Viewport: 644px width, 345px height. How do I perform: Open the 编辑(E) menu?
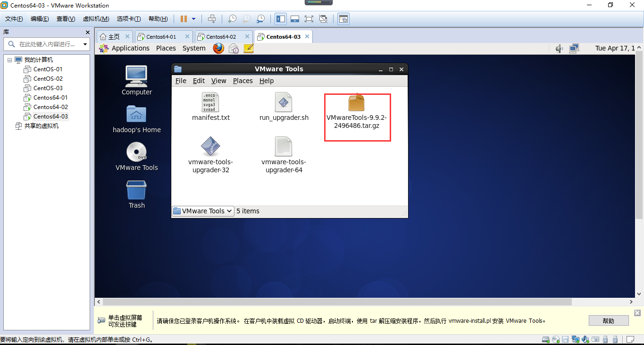pyautogui.click(x=40, y=19)
